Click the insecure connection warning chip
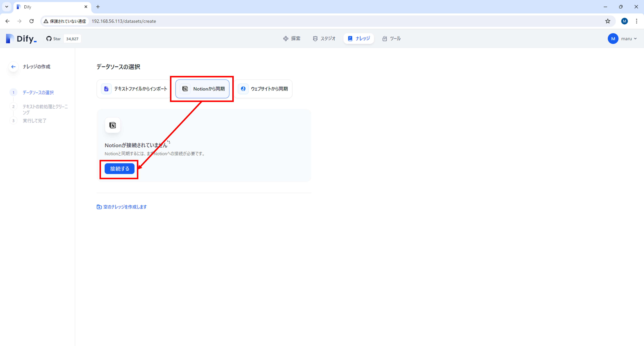Image resolution: width=644 pixels, height=346 pixels. (65, 21)
